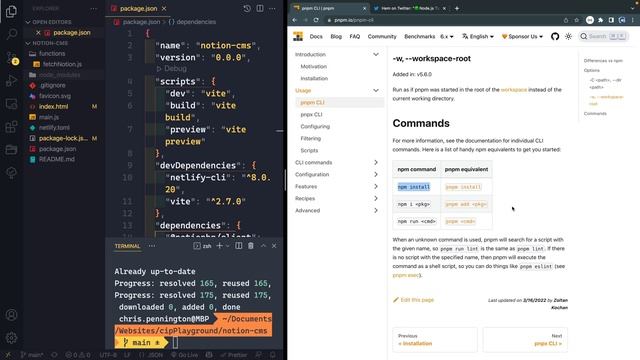Collapse the Usage docs section
Viewport: 640px width, 360px height.
pyautogui.click(x=376, y=90)
